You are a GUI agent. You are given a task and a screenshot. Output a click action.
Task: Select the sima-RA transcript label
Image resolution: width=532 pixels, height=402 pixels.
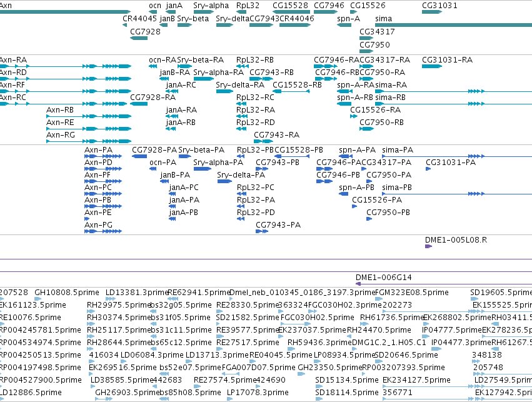click(391, 85)
